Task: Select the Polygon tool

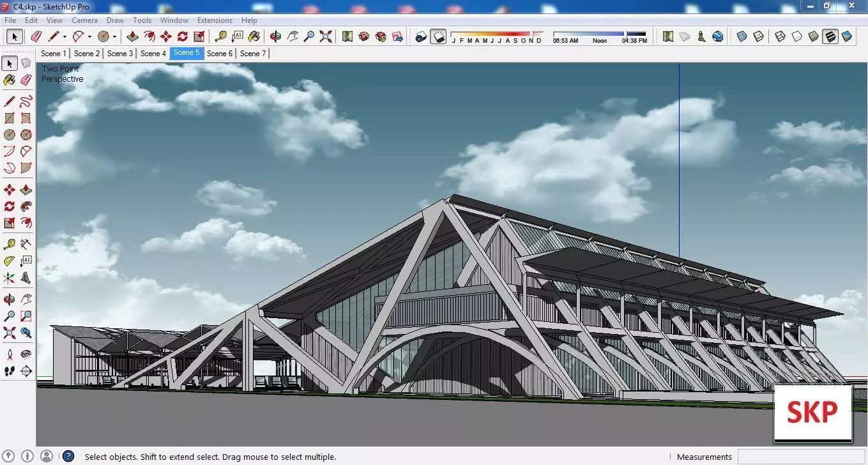Action: [x=26, y=135]
